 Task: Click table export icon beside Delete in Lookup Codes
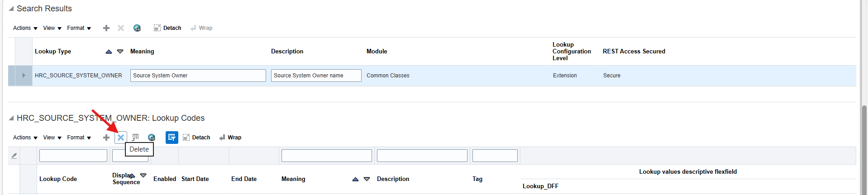pos(135,137)
